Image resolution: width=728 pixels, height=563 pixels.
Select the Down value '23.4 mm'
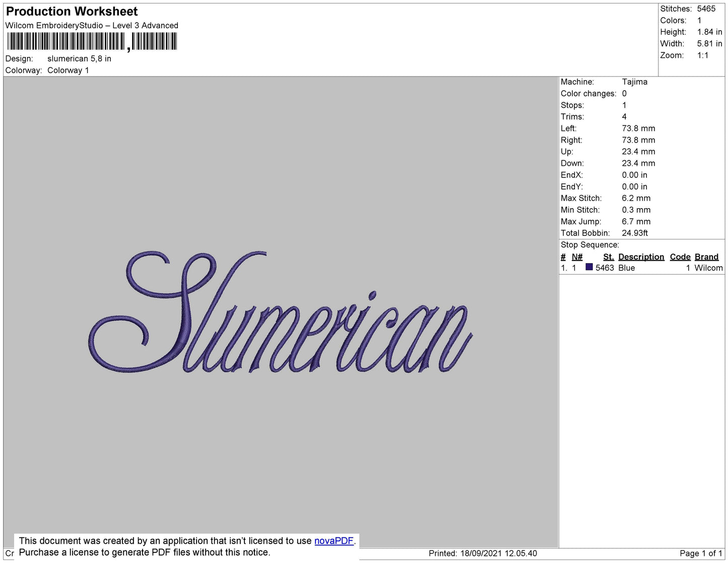click(x=638, y=163)
